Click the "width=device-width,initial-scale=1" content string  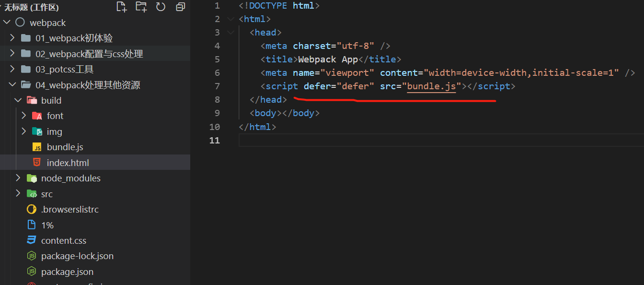click(x=521, y=73)
